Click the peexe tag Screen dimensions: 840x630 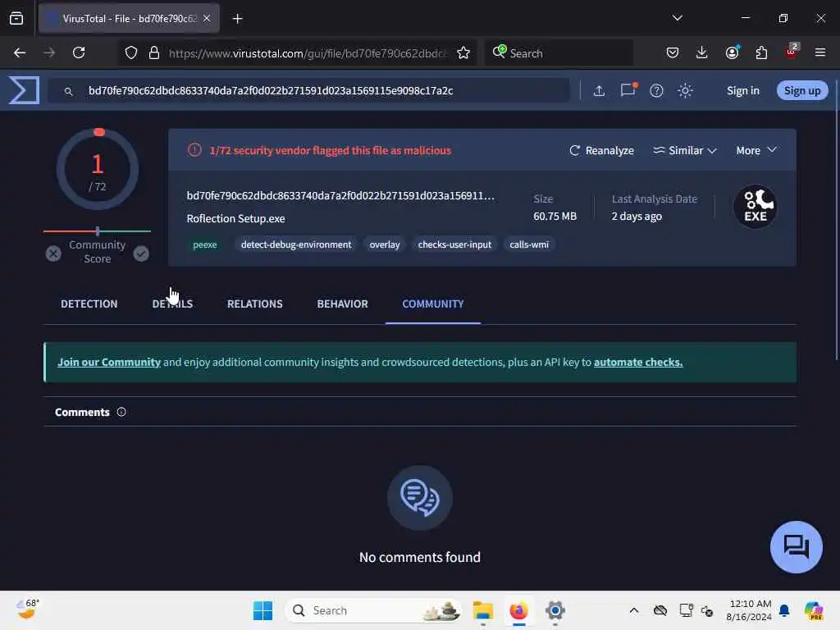(x=204, y=244)
